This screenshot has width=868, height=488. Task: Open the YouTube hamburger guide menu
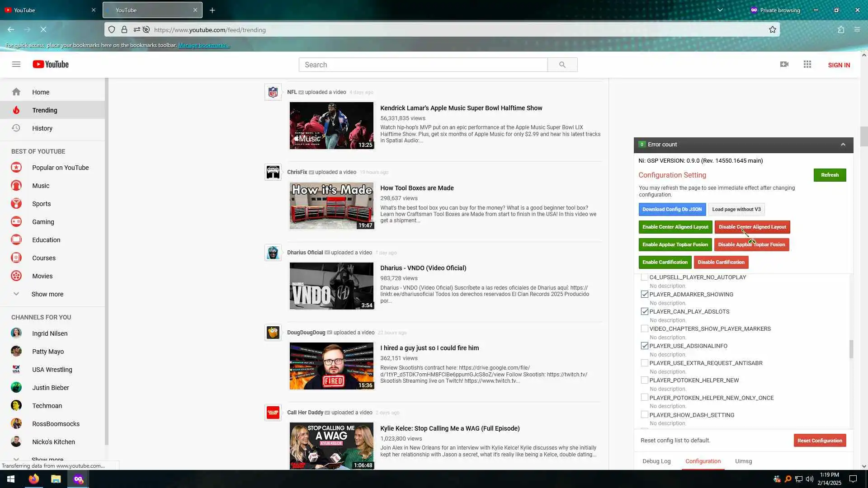tap(16, 64)
